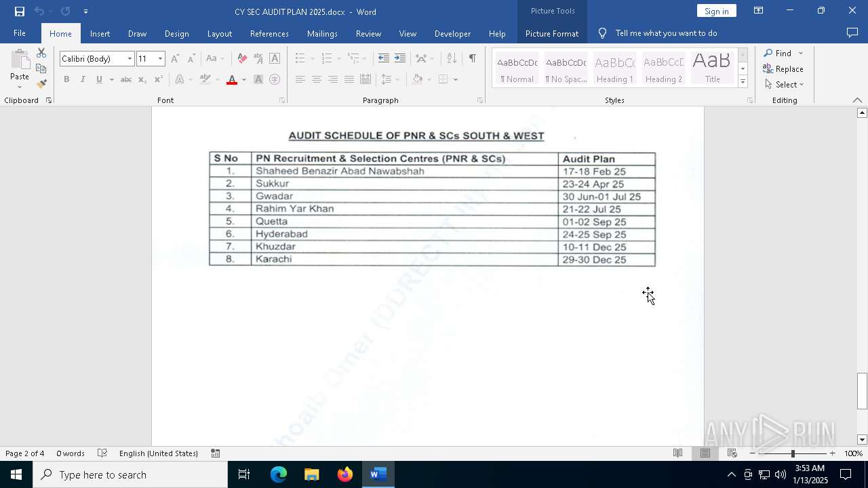Toggle Strikethrough formatting
This screenshot has height=488, width=868.
tap(125, 79)
